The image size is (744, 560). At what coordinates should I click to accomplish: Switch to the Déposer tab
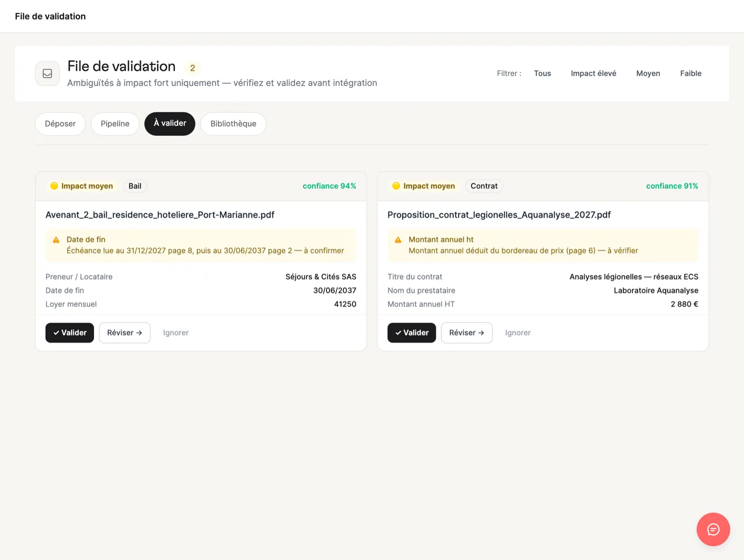click(x=60, y=124)
